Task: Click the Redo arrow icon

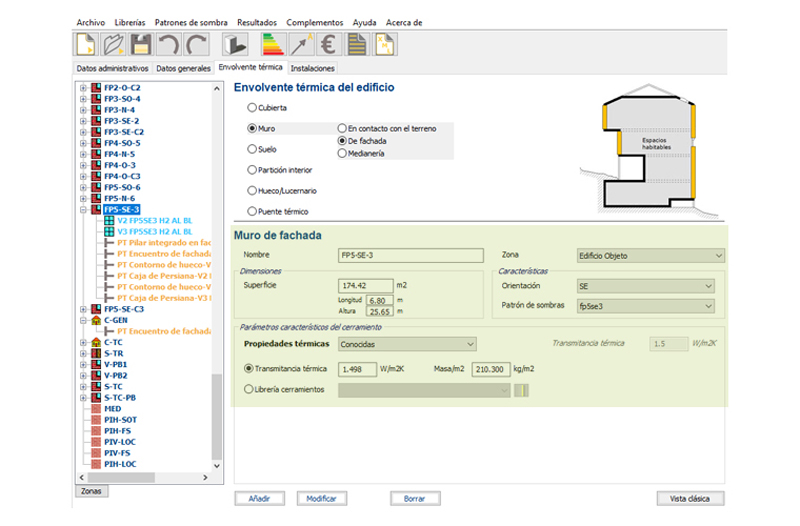Action: 196,44
